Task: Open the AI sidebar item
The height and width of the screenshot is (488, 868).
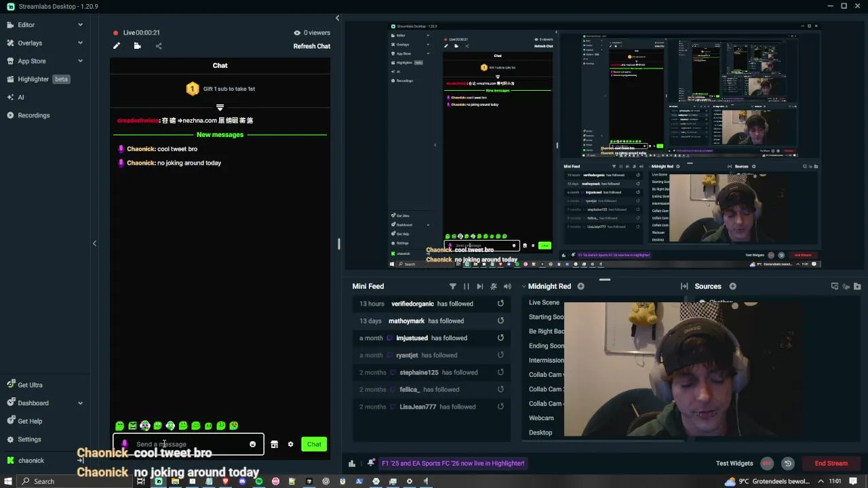Action: coord(20,97)
